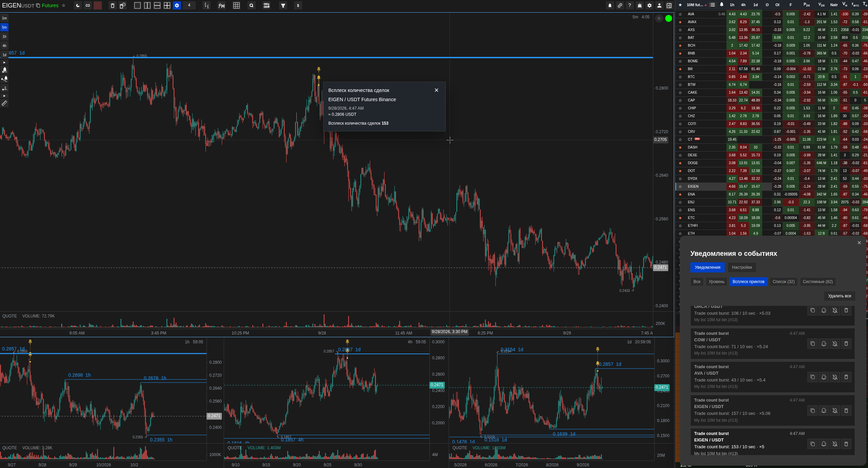Open the list menu icon in screener header
The width and height of the screenshot is (868, 468).
coord(712,5)
